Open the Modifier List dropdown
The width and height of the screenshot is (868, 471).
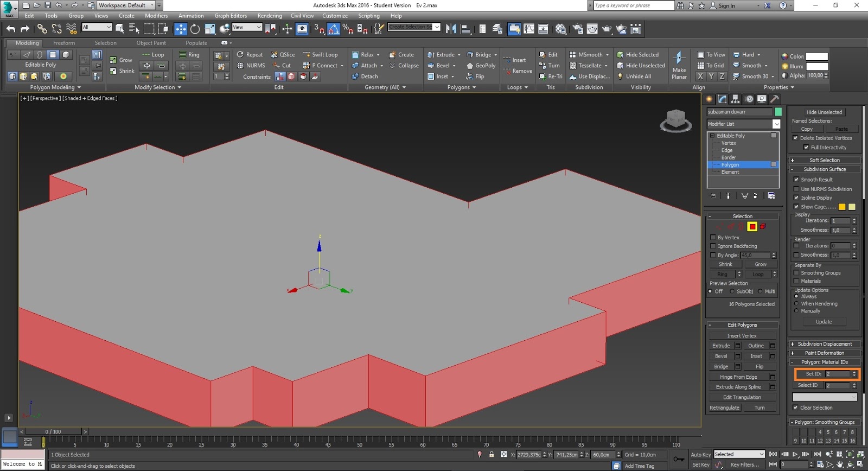(x=776, y=124)
